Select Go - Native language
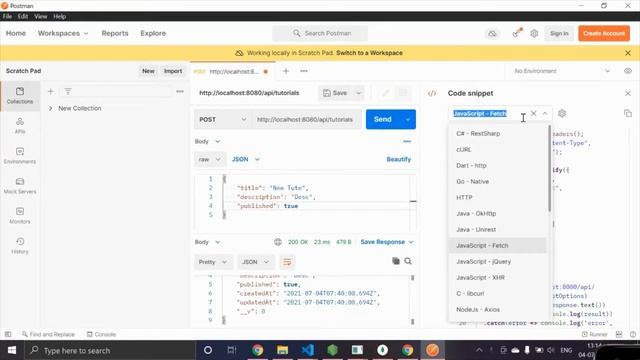Screen dimensions: 640x360 (498, 181)
